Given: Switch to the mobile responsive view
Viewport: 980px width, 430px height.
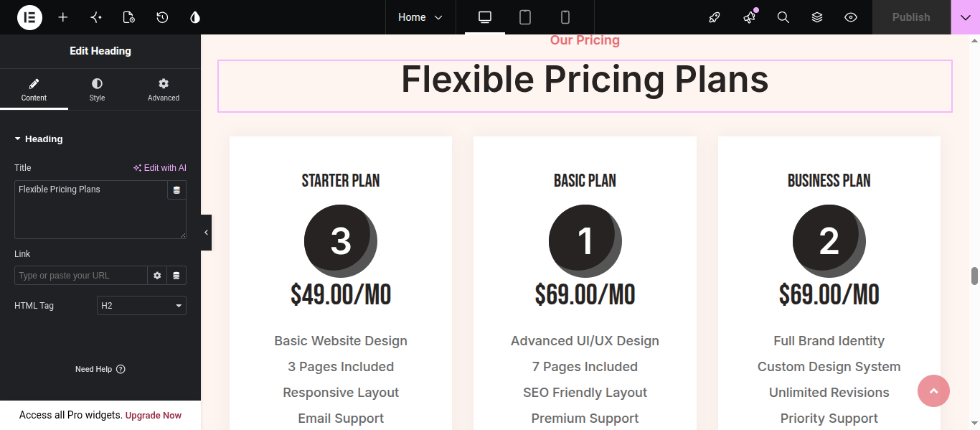Looking at the screenshot, I should click(565, 17).
